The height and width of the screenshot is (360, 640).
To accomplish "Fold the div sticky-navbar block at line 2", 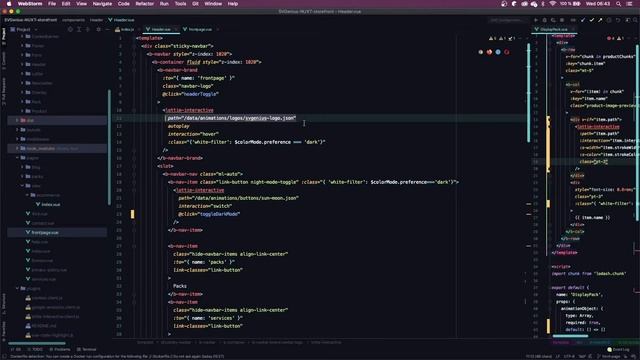I will pyautogui.click(x=134, y=46).
